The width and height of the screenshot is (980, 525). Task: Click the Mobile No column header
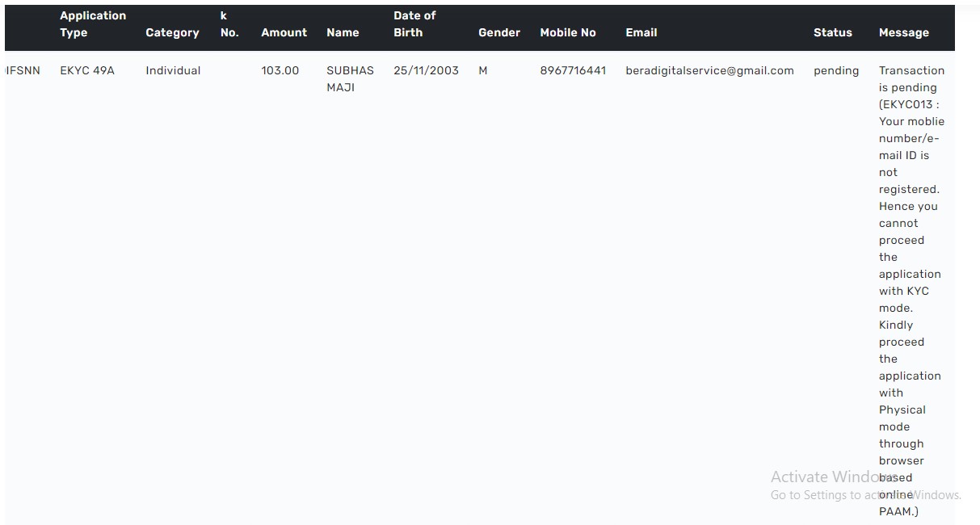[567, 32]
